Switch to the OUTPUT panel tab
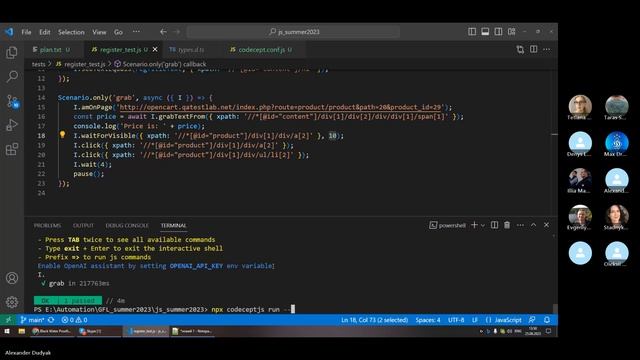The width and height of the screenshot is (640, 360). point(83,225)
